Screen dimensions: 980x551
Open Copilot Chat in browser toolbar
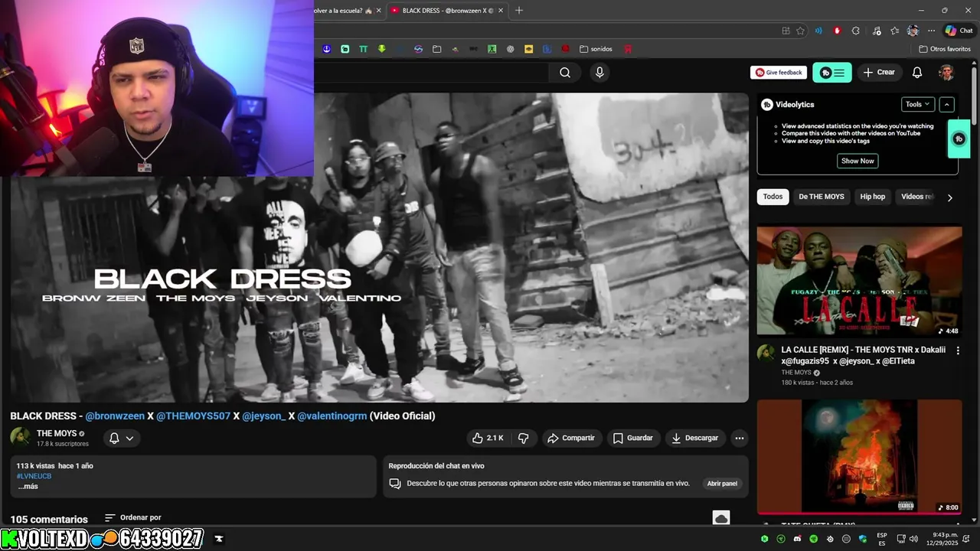959,31
